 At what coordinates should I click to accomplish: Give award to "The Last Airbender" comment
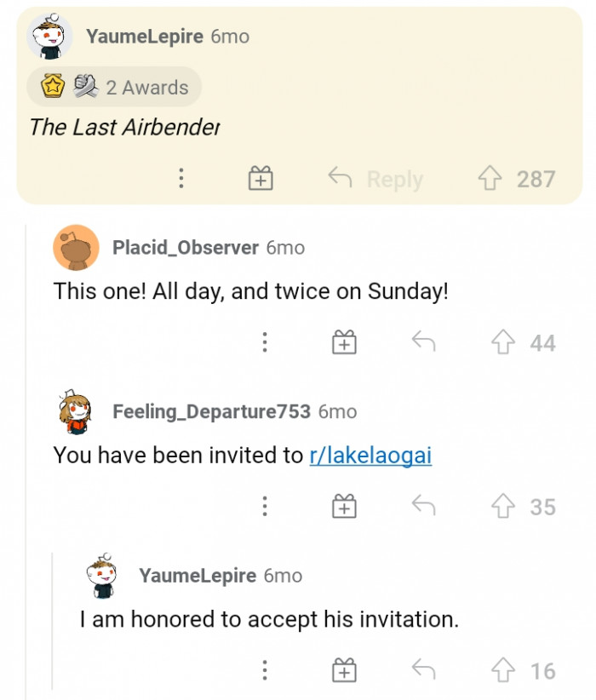pos(261,179)
